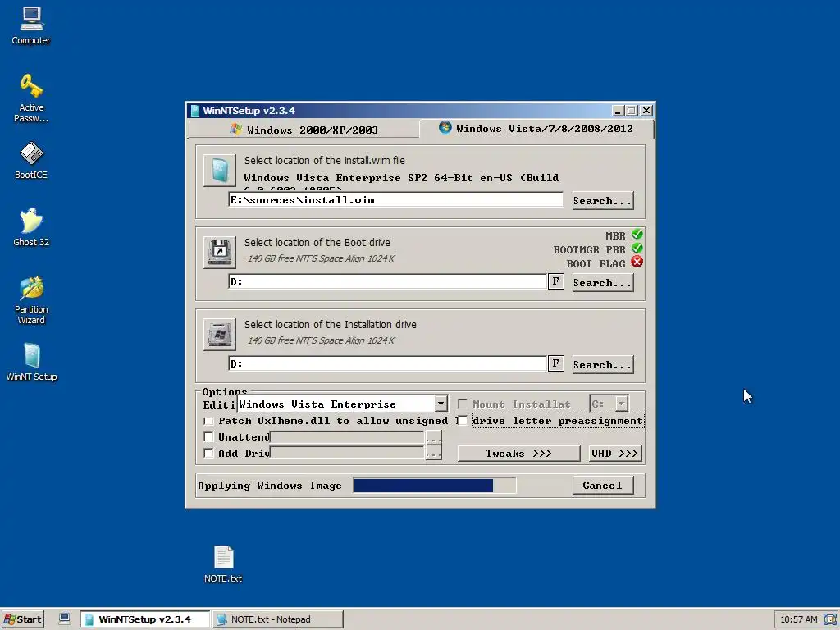Select the NOTE.txt file on desktop
The width and height of the screenshot is (840, 630).
223,564
